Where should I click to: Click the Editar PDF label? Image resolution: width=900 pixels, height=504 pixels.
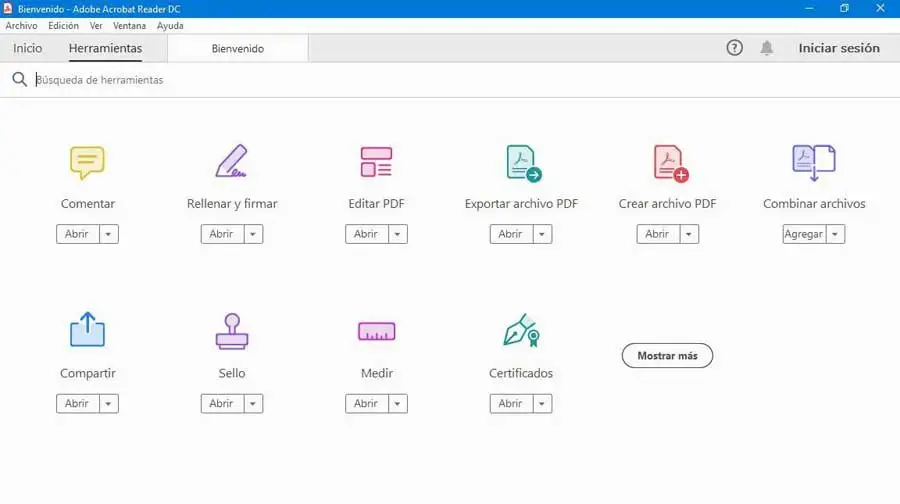377,204
